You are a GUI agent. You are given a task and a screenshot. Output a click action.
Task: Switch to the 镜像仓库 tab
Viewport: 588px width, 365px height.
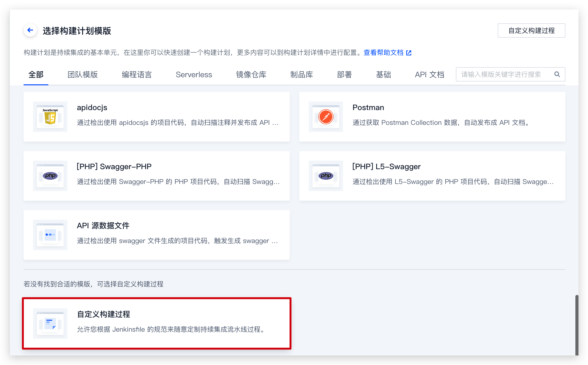coord(251,75)
